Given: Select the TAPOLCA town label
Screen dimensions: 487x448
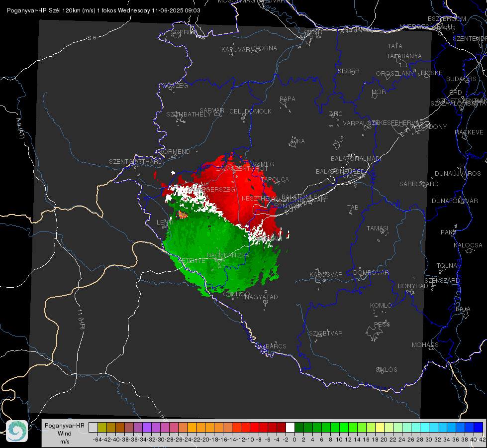Looking at the screenshot, I should [x=275, y=179].
